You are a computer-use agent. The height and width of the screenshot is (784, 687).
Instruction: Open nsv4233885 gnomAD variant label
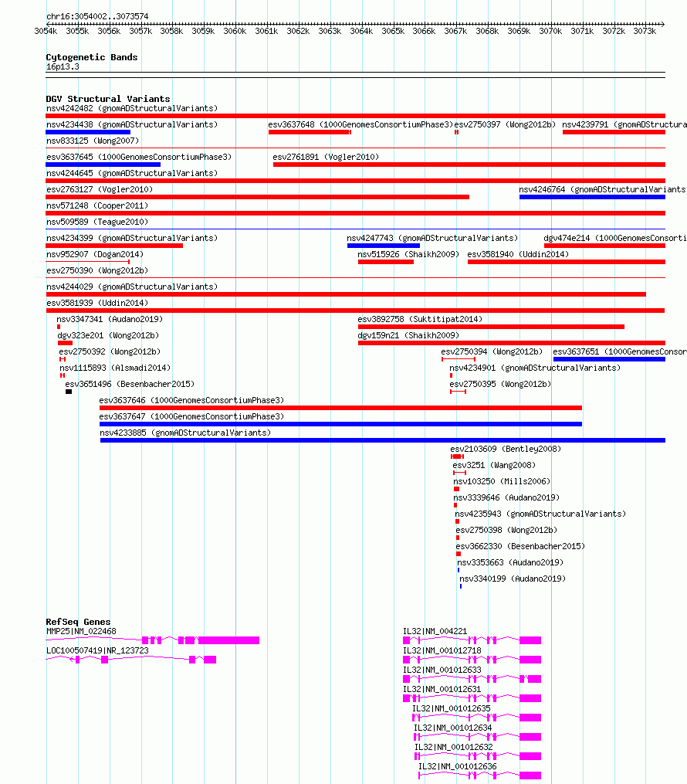point(185,433)
